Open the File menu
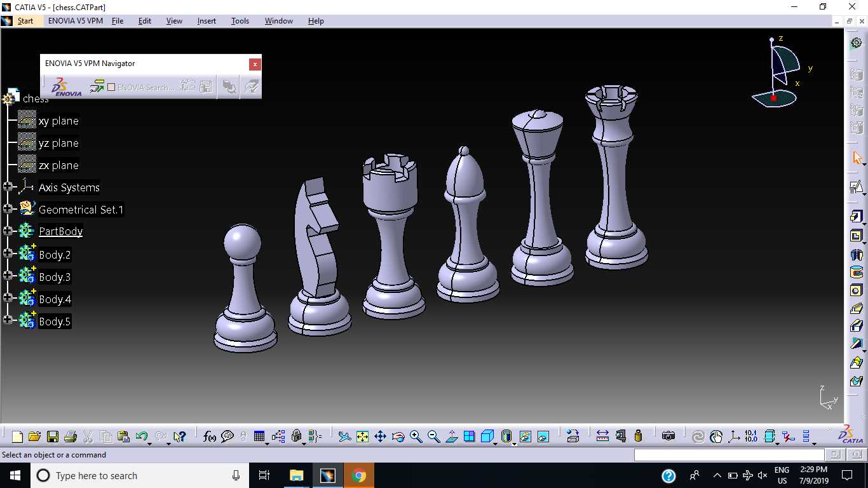Viewport: 868px width, 488px height. [x=118, y=21]
